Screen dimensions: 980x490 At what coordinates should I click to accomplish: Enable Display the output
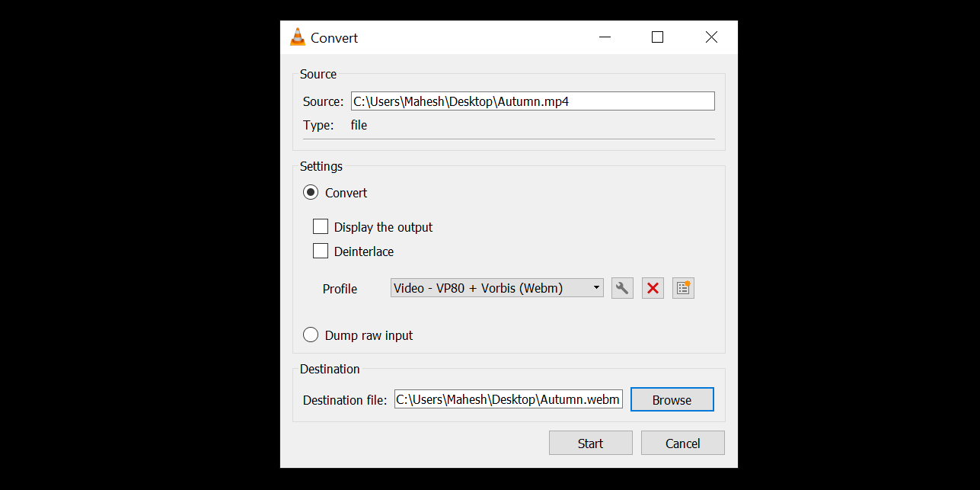(x=321, y=226)
